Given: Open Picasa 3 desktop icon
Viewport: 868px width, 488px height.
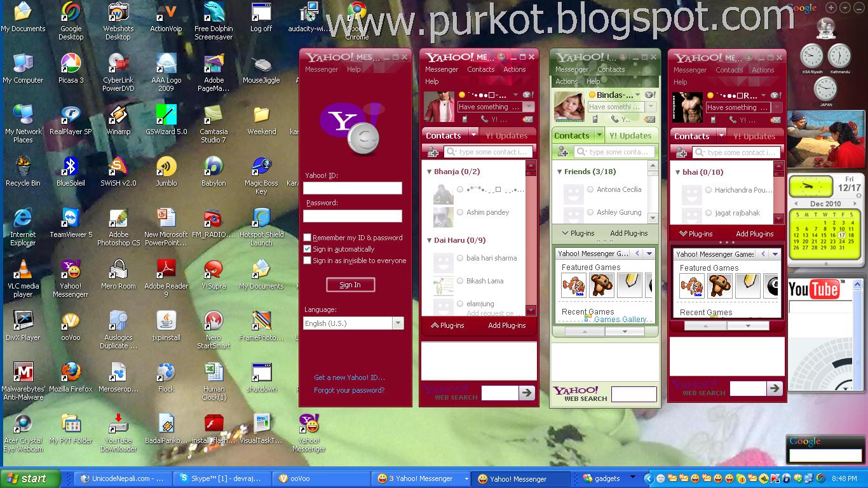Looking at the screenshot, I should pyautogui.click(x=71, y=69).
